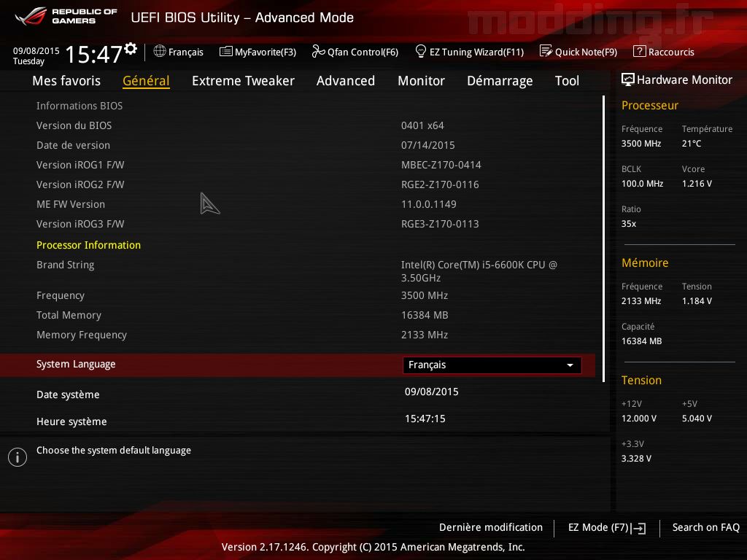Viewport: 747px width, 560px height.
Task: Click the System Language dropdown arrow
Action: point(570,365)
